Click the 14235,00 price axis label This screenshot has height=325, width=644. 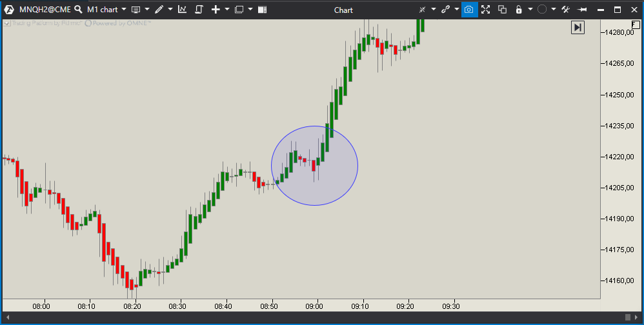tap(620, 126)
